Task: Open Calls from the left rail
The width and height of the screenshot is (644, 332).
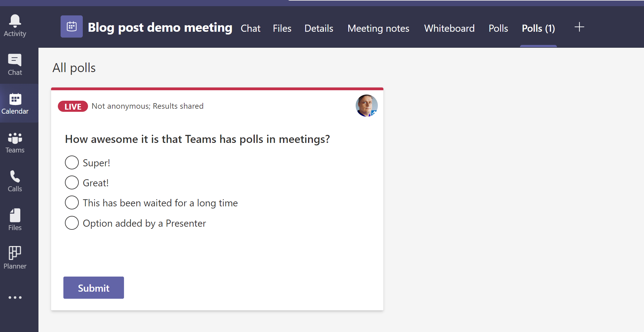Action: (x=14, y=180)
